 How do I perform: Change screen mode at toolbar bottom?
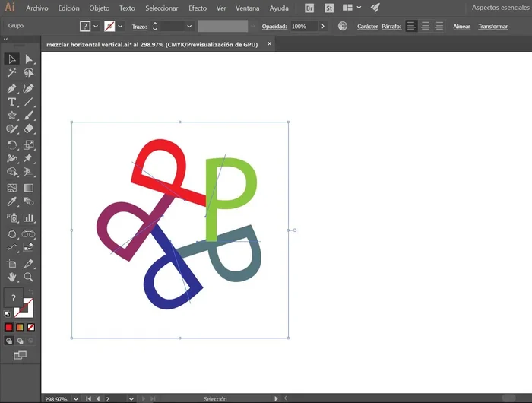point(20,355)
